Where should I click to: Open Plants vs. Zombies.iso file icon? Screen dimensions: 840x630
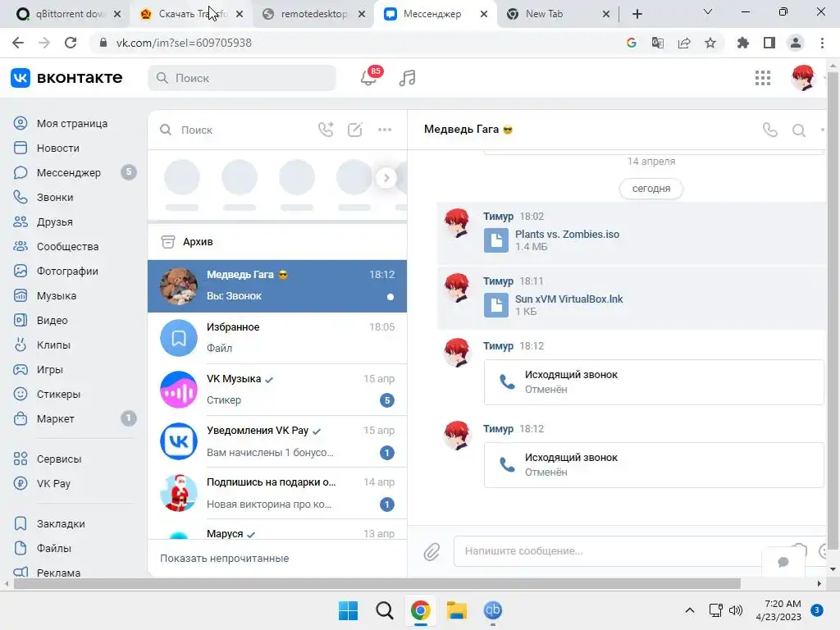pos(496,240)
